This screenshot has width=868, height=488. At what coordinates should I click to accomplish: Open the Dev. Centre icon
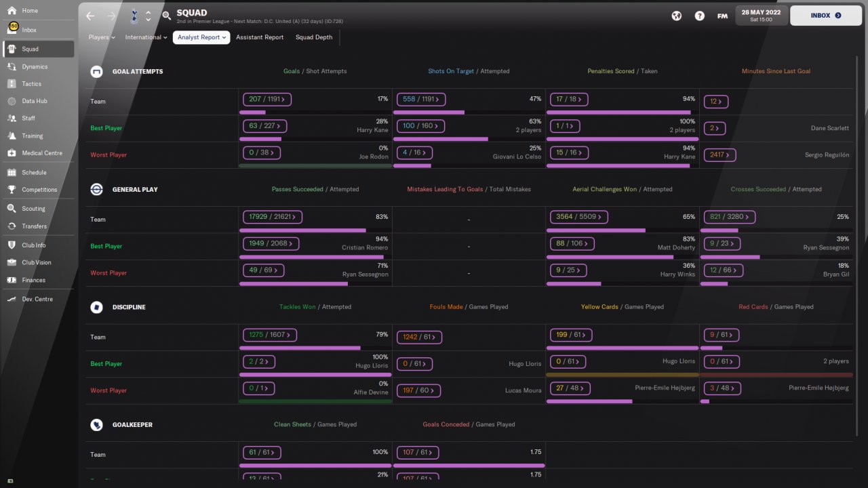coord(12,299)
